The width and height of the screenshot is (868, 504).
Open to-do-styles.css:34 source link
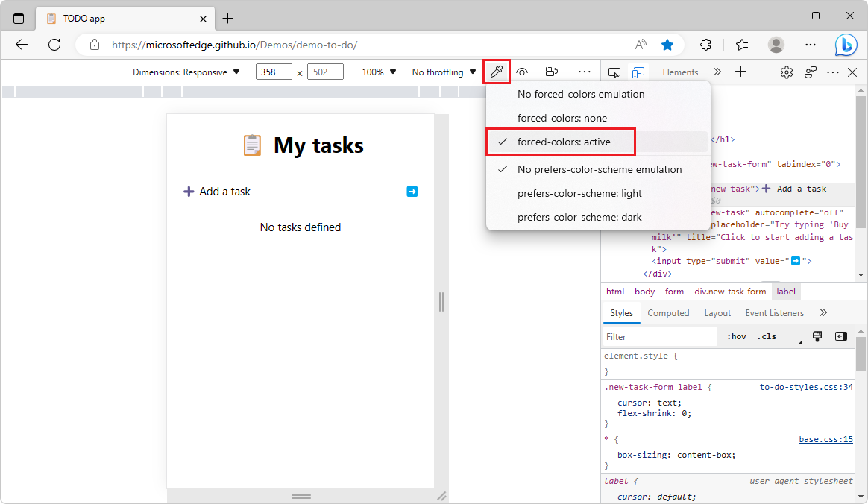tap(806, 387)
